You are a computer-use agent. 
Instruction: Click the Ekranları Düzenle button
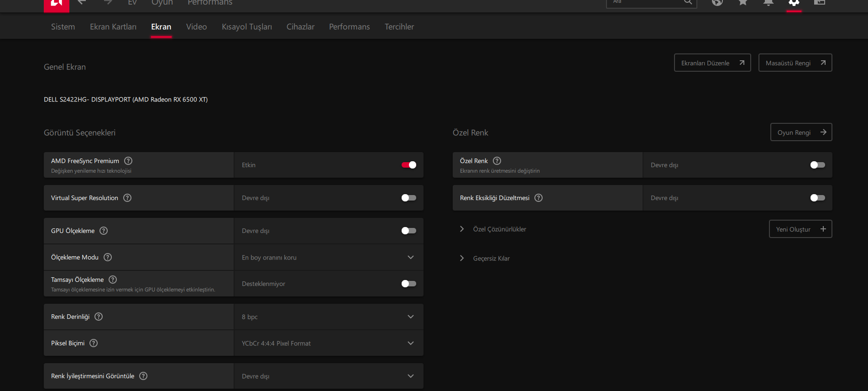coord(712,63)
